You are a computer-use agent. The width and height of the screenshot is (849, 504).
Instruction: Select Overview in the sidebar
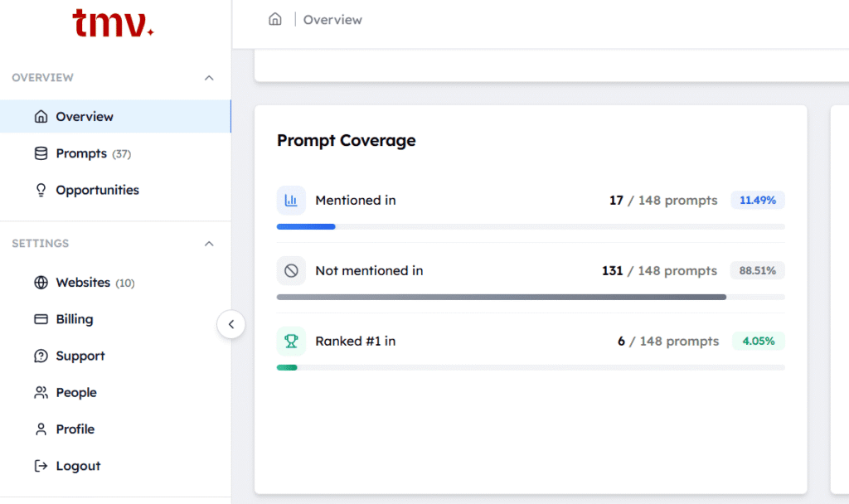tap(84, 117)
